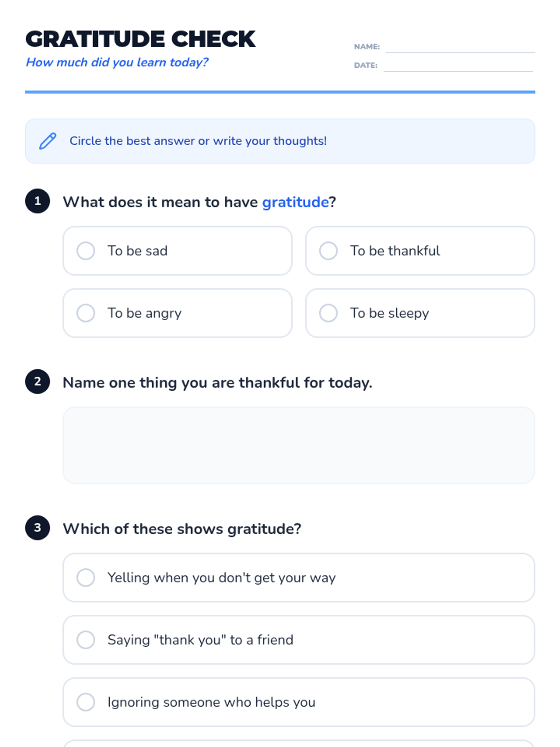The width and height of the screenshot is (560, 747).
Task: Select the "To be thankful" radio option
Action: pyautogui.click(x=329, y=251)
